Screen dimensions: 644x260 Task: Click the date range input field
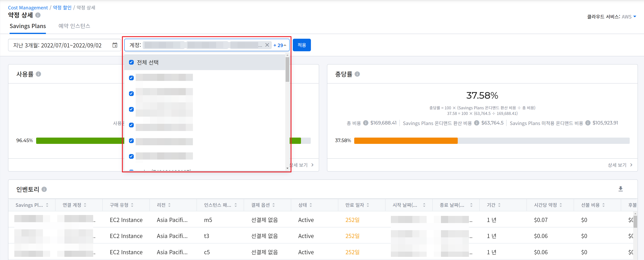(x=57, y=45)
